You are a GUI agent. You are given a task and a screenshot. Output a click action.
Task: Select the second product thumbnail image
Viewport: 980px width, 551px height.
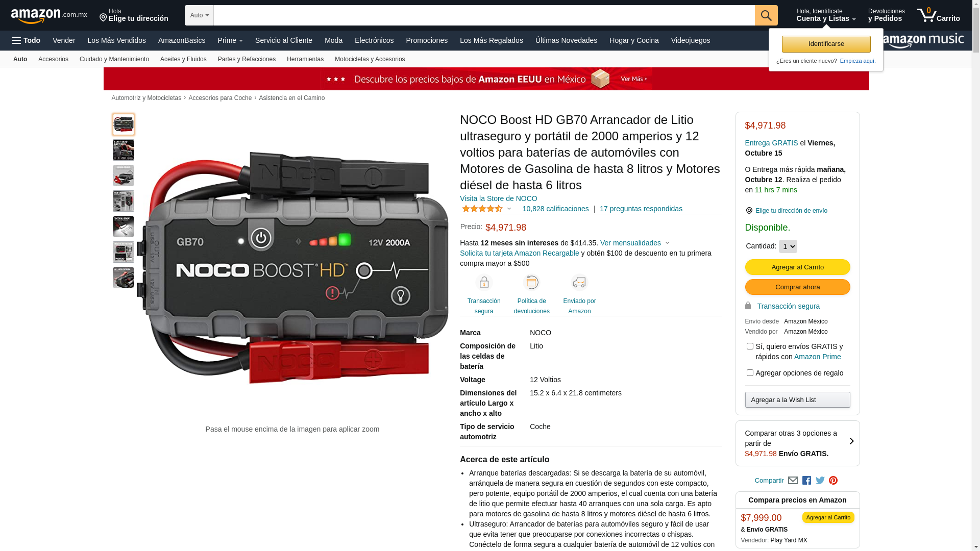point(124,150)
